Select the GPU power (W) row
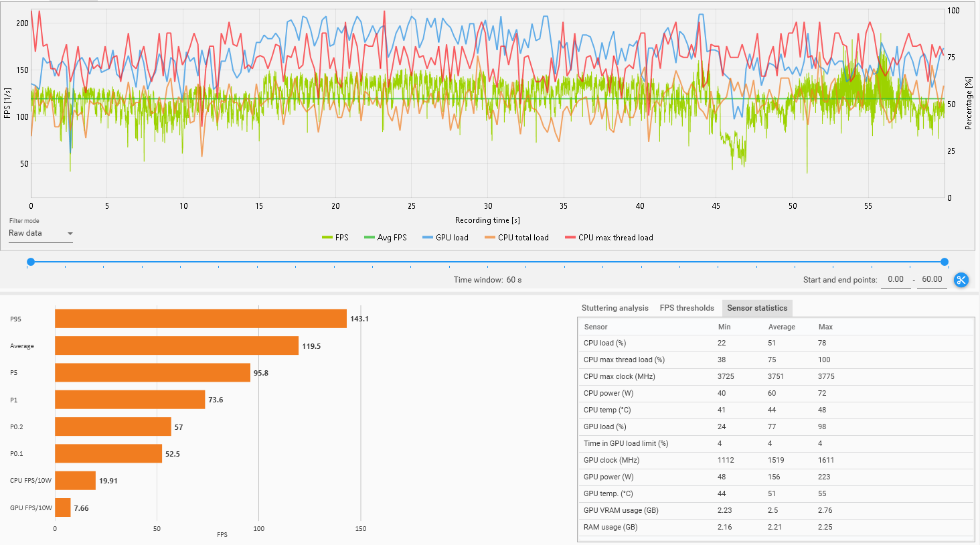The image size is (980, 545). [x=777, y=477]
